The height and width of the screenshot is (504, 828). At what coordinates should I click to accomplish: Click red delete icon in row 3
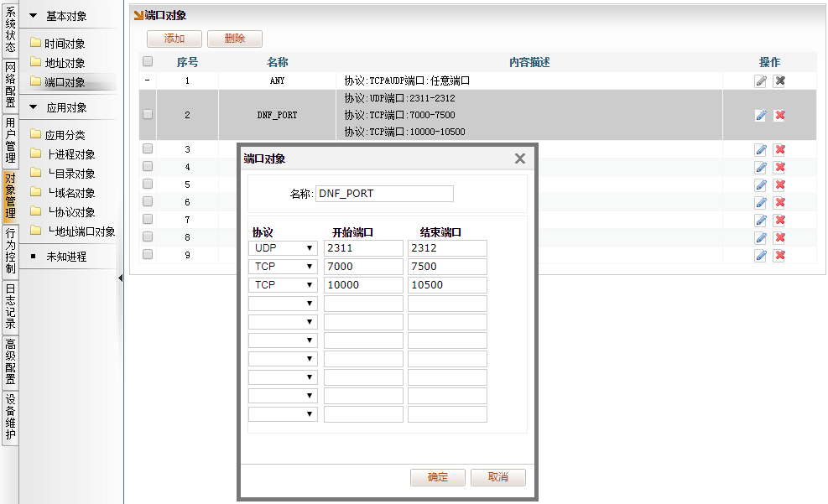point(779,150)
